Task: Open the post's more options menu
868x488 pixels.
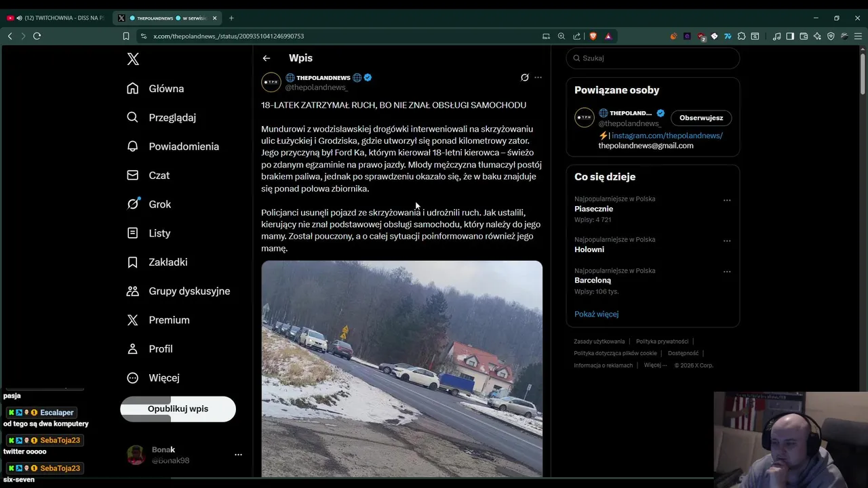Action: pyautogui.click(x=538, y=77)
